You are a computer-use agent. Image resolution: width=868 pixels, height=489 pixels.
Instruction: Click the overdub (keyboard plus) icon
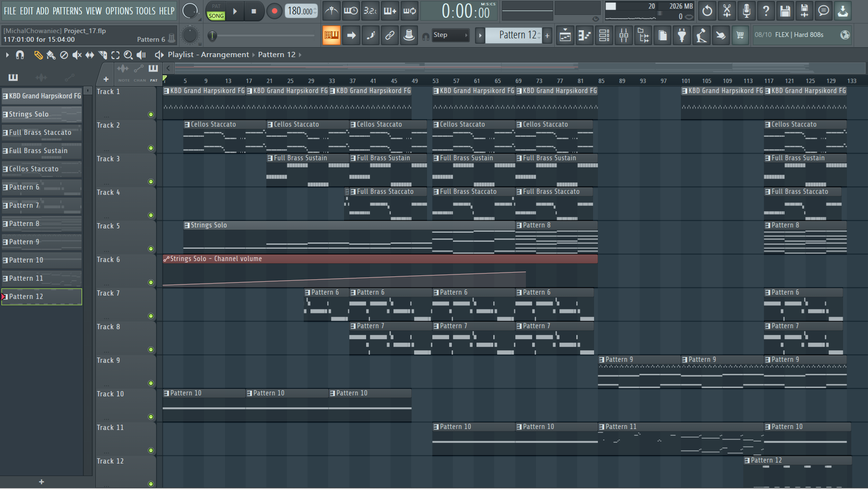point(390,11)
